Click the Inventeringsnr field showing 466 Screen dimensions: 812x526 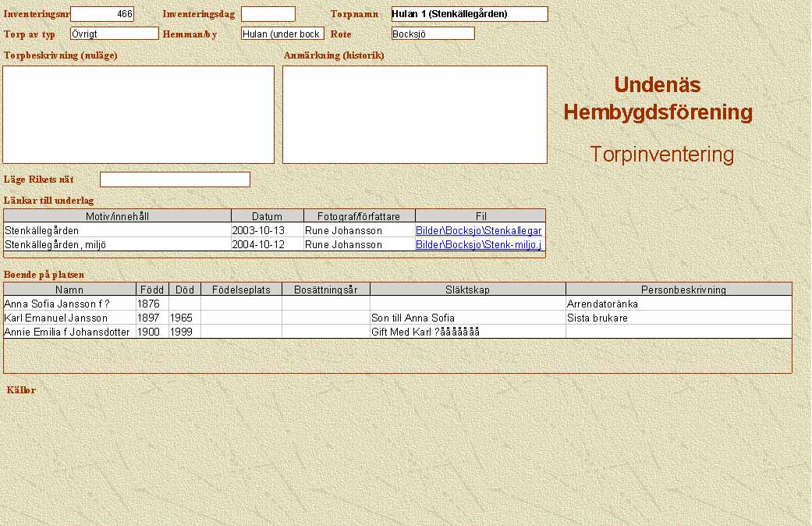tap(102, 14)
